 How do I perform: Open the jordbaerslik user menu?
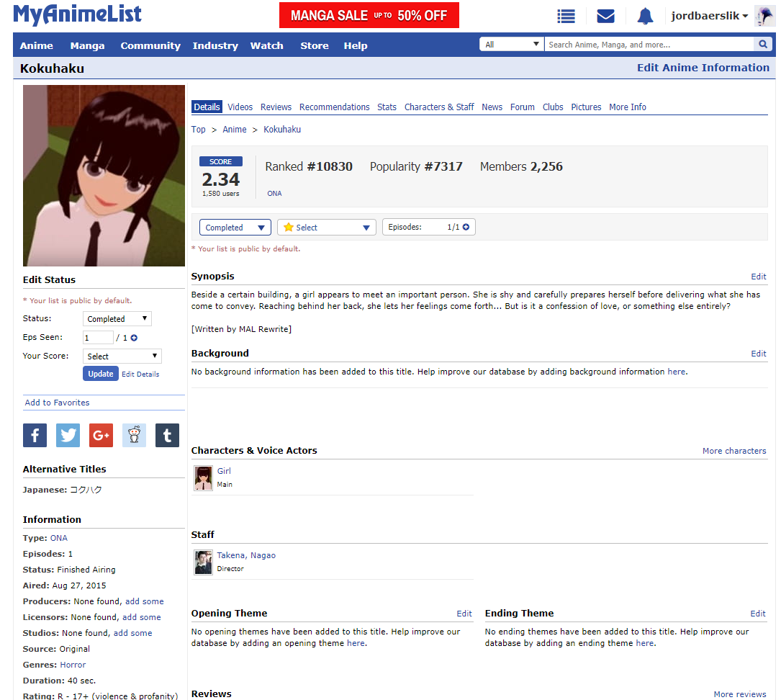click(x=709, y=16)
